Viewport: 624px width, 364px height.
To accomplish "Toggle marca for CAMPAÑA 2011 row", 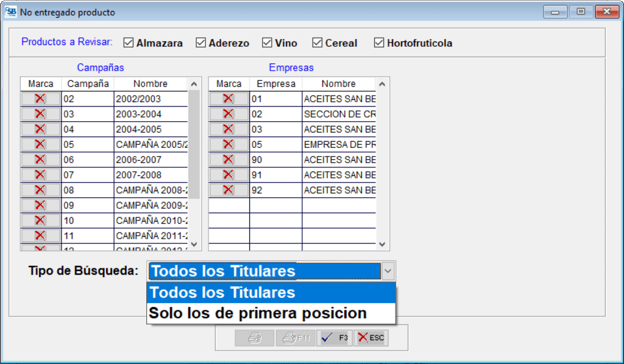I will (40, 235).
